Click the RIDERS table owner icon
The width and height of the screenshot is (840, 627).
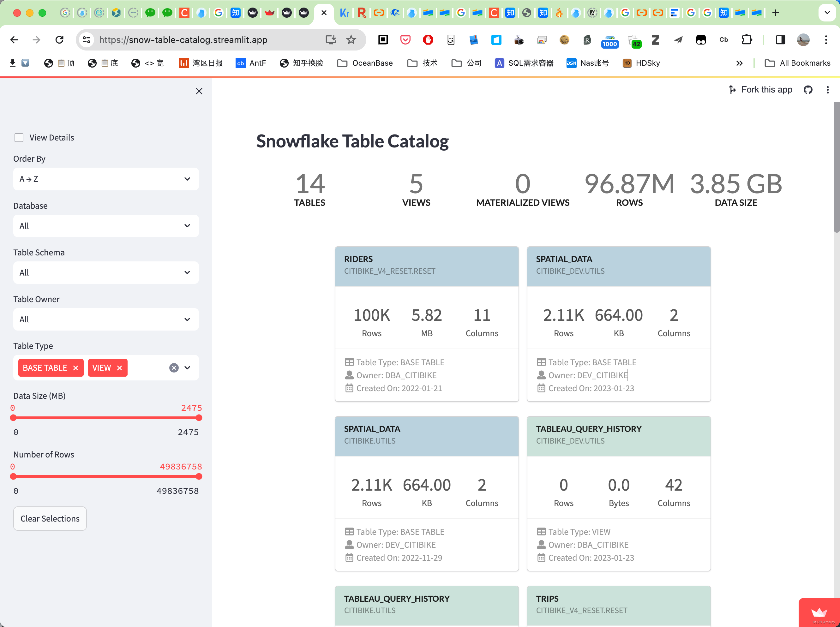[x=349, y=375]
